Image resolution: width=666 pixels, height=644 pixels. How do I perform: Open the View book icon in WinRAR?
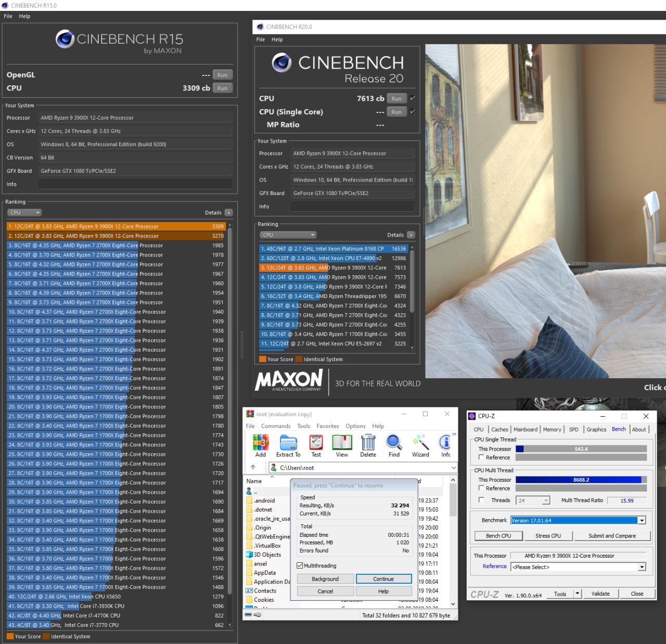tap(342, 442)
